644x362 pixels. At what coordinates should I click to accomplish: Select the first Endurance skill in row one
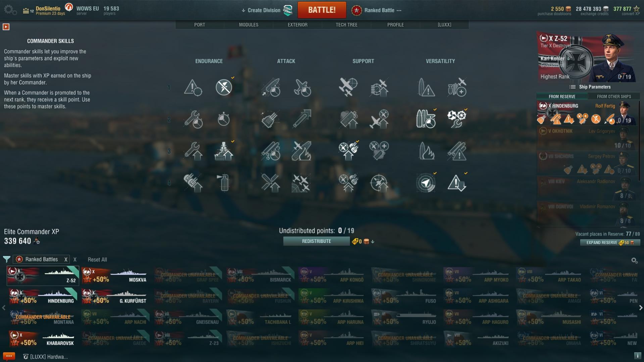point(193,88)
